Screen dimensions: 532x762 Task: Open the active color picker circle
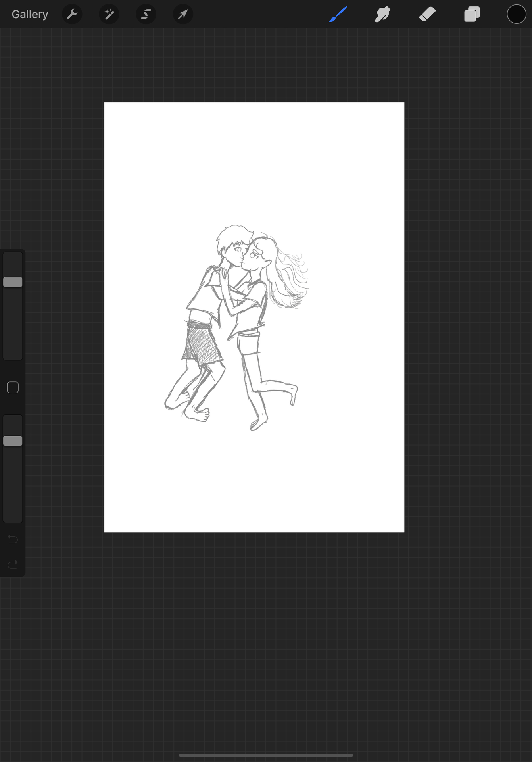[x=517, y=14]
